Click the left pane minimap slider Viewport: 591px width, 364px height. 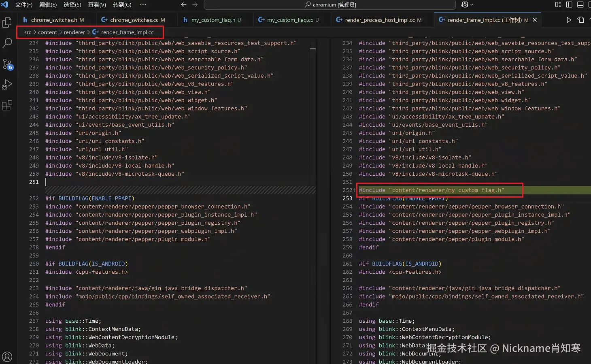point(313,49)
